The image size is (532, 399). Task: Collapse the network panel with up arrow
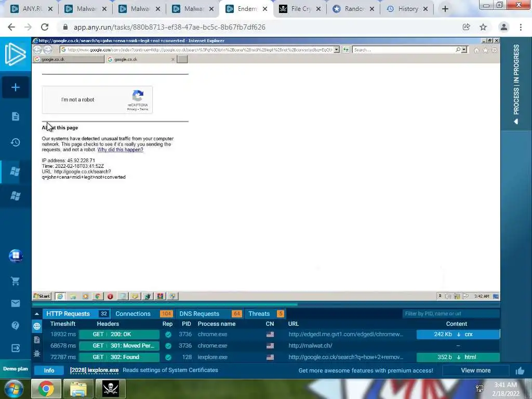tap(37, 314)
